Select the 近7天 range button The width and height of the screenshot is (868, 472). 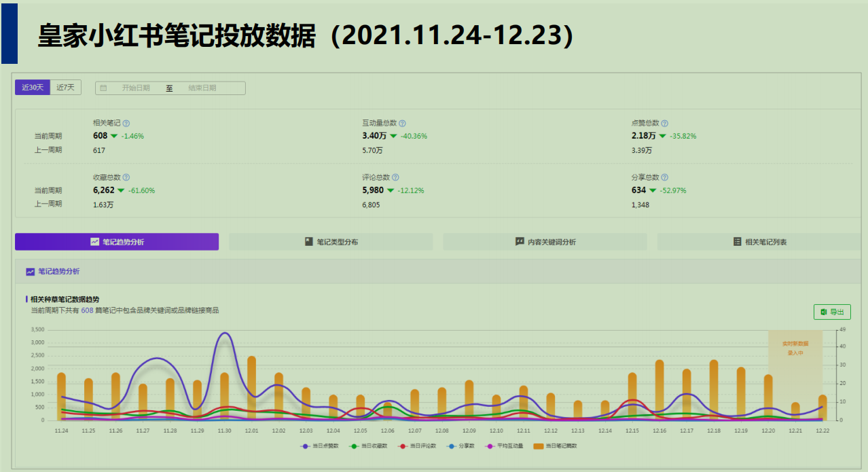pyautogui.click(x=66, y=88)
